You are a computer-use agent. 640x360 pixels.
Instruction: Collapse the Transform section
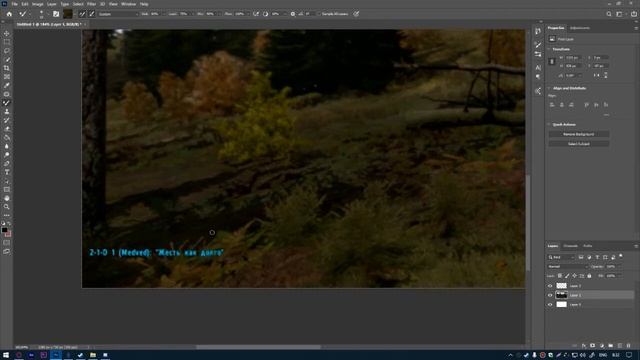coord(549,49)
